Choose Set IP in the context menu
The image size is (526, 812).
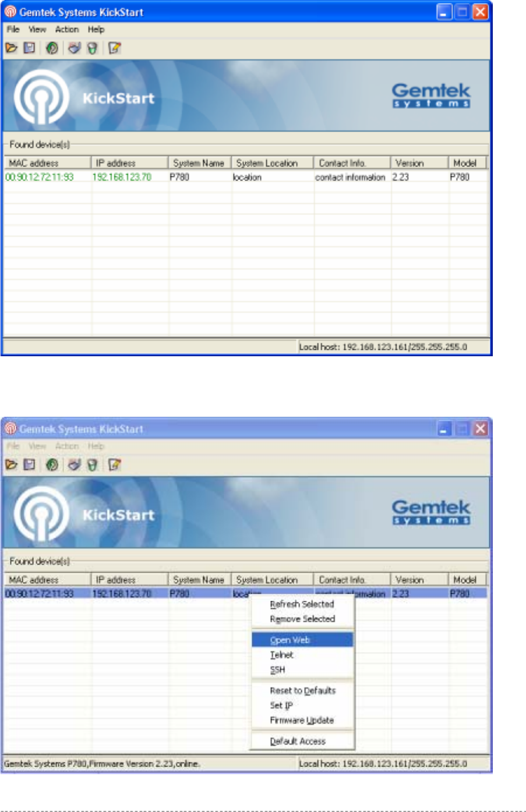pos(302,705)
